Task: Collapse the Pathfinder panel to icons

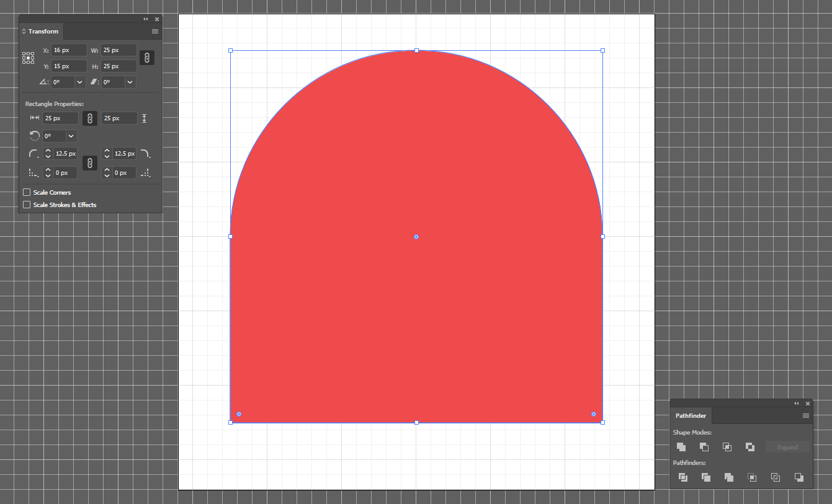Action: pos(796,404)
